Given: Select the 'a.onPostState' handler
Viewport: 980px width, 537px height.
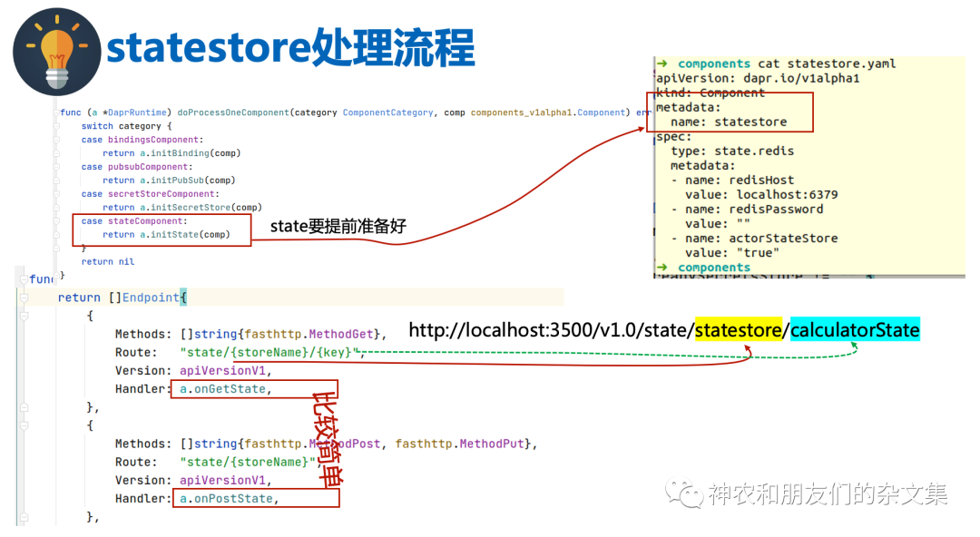Looking at the screenshot, I should coord(229,499).
